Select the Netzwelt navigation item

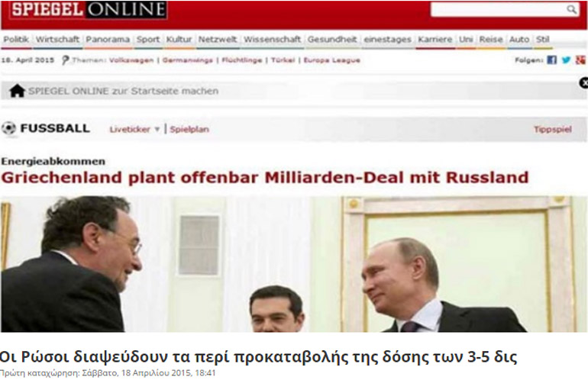click(x=218, y=40)
